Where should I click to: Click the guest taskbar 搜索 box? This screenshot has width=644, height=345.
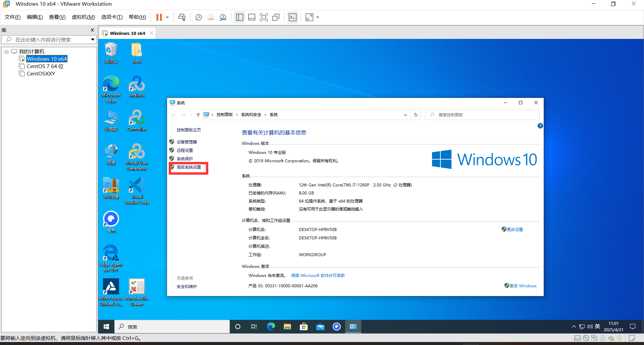tap(172, 327)
